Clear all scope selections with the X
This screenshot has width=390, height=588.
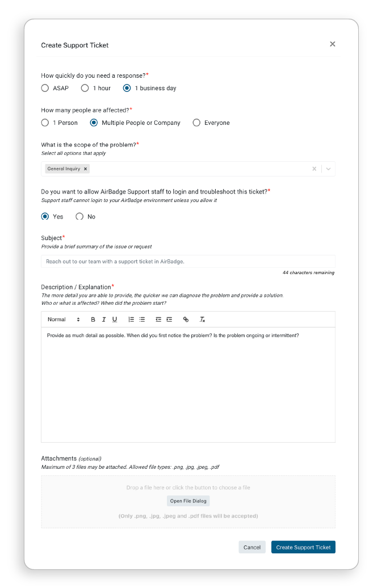(314, 169)
